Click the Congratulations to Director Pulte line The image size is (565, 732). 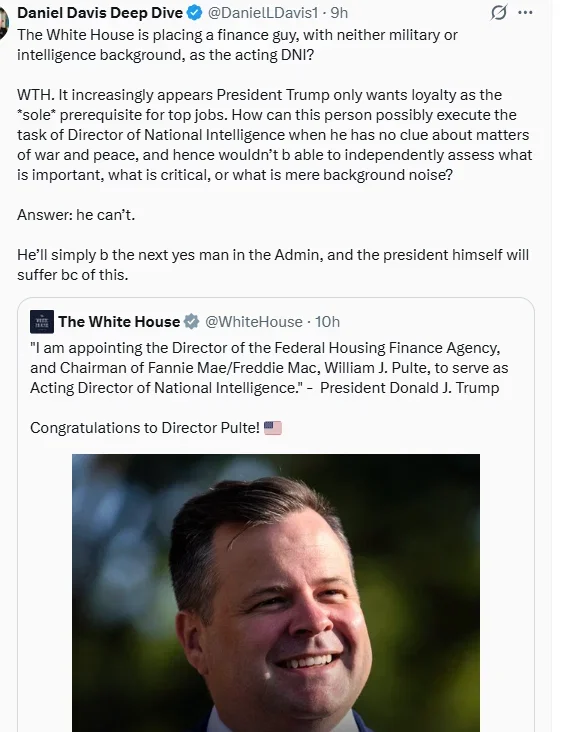click(x=145, y=428)
